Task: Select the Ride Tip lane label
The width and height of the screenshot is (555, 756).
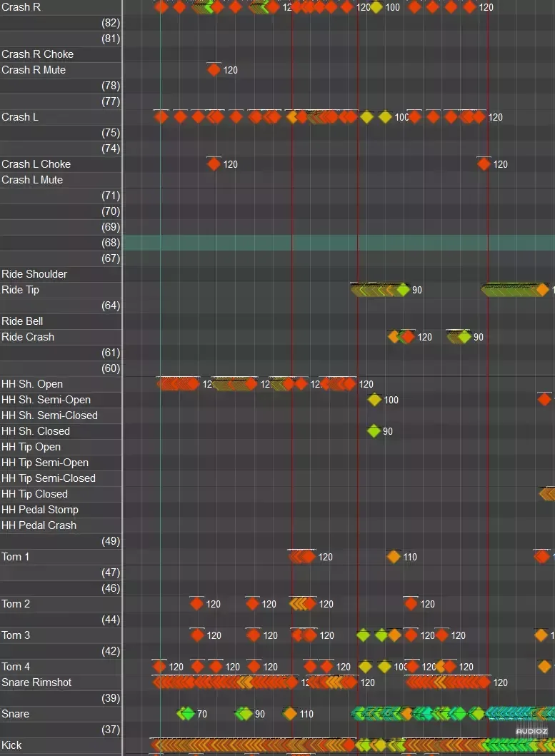Action: [20, 290]
